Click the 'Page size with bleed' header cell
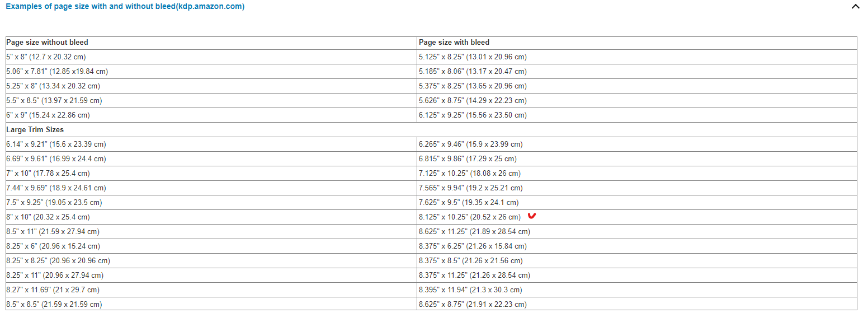The height and width of the screenshot is (322, 868). (x=454, y=43)
